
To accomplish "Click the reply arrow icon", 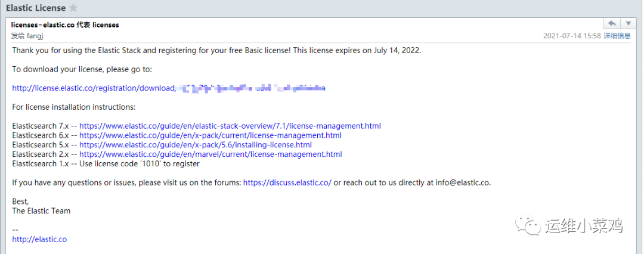I will (x=612, y=23).
